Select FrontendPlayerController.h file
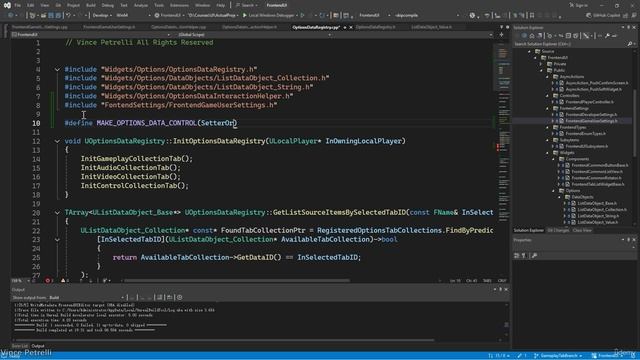 click(x=589, y=102)
